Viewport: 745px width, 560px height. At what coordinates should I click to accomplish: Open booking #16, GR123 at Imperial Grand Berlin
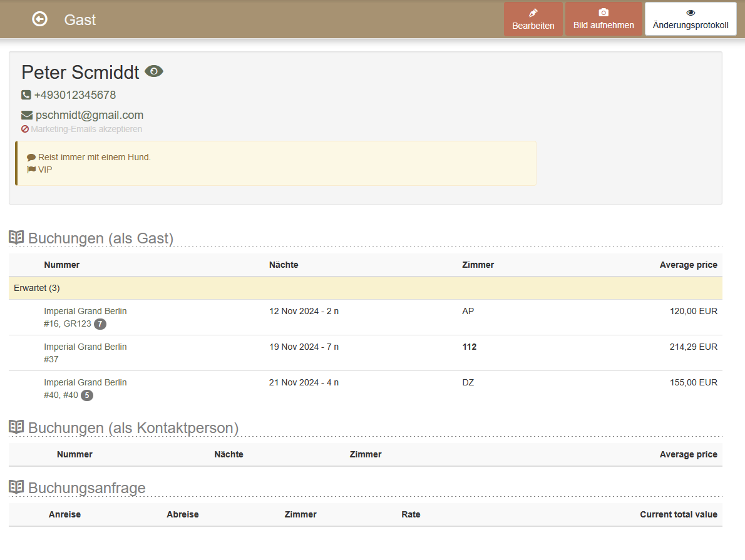point(85,317)
